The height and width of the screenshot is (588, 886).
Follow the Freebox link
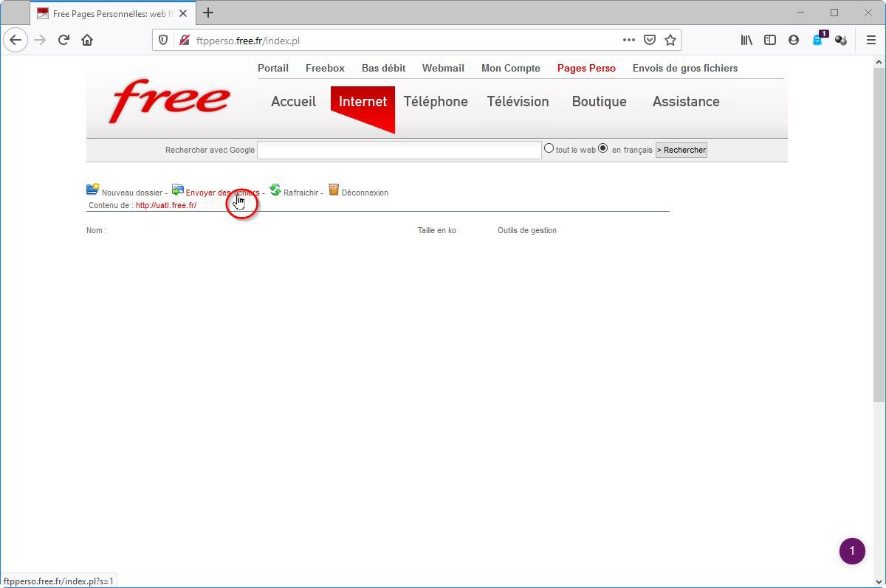tap(325, 68)
